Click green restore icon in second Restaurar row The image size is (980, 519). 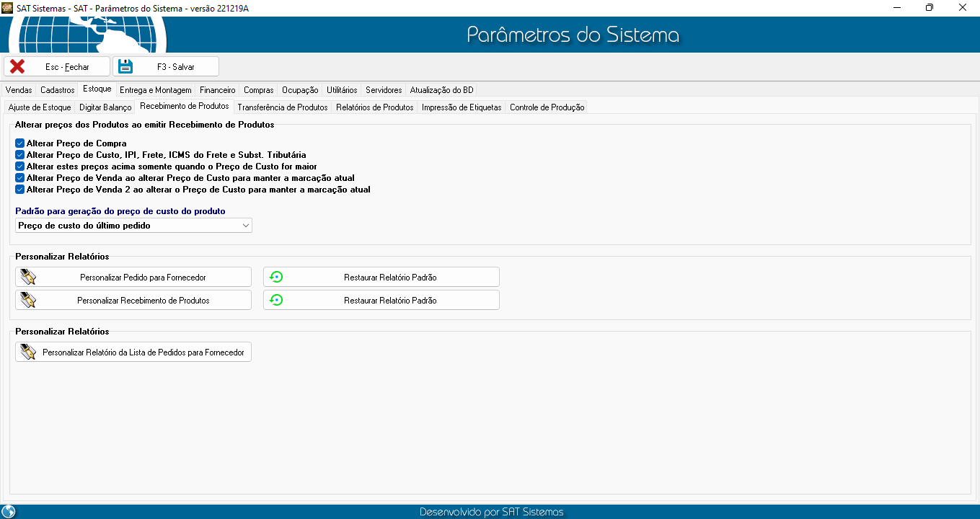pos(276,301)
